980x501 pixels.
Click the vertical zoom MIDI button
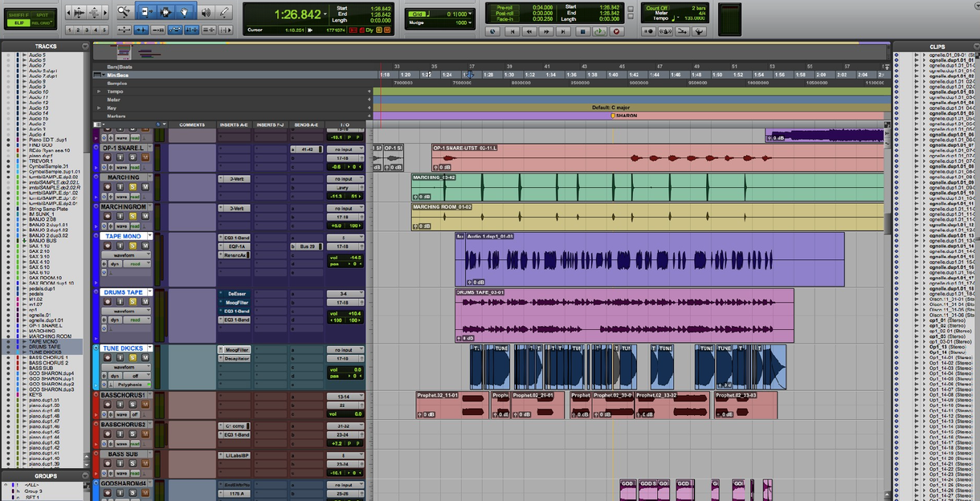click(x=94, y=13)
